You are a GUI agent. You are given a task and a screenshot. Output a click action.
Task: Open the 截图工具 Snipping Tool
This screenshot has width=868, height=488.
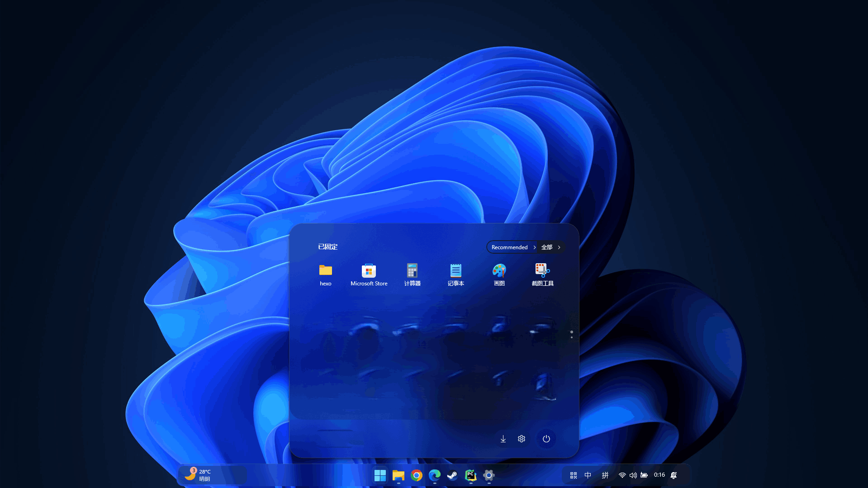(542, 275)
